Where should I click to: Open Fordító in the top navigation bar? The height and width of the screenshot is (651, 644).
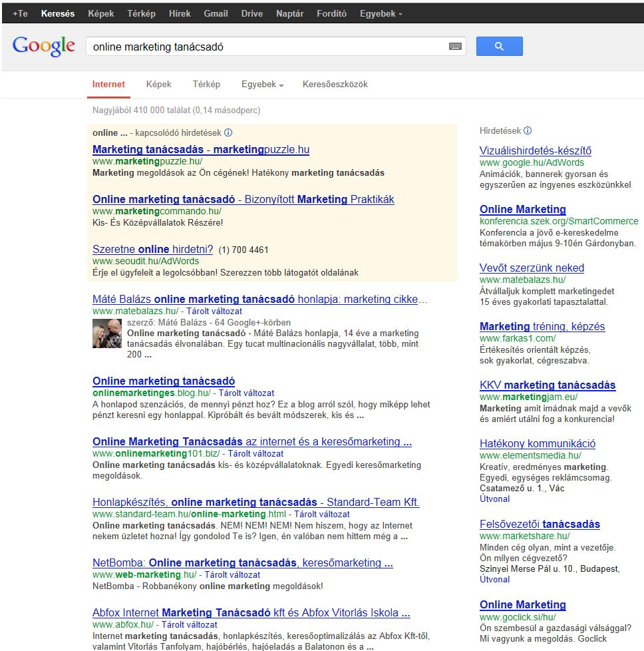tap(331, 13)
